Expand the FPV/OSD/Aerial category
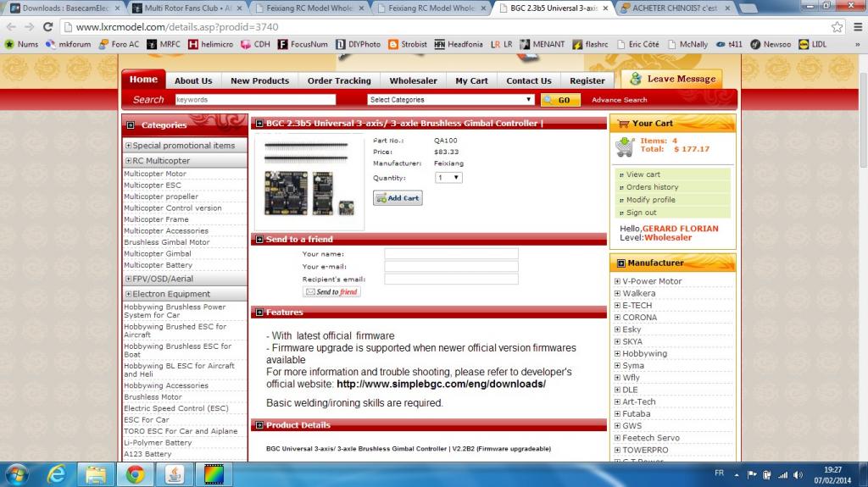This screenshot has height=487, width=868. 129,279
